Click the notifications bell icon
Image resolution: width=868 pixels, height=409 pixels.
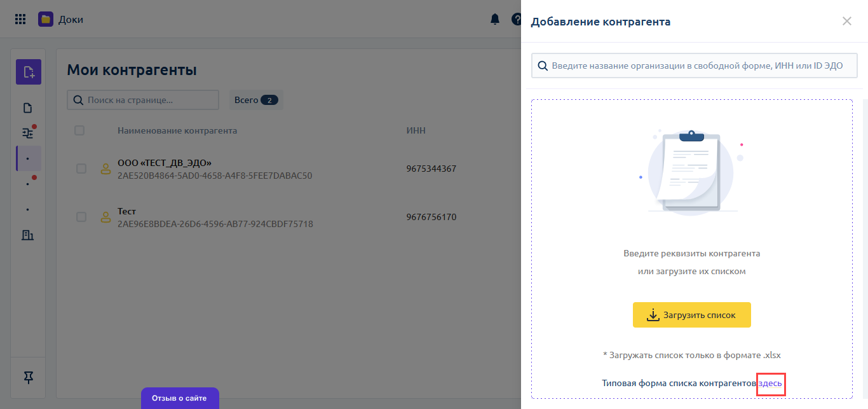(x=495, y=19)
